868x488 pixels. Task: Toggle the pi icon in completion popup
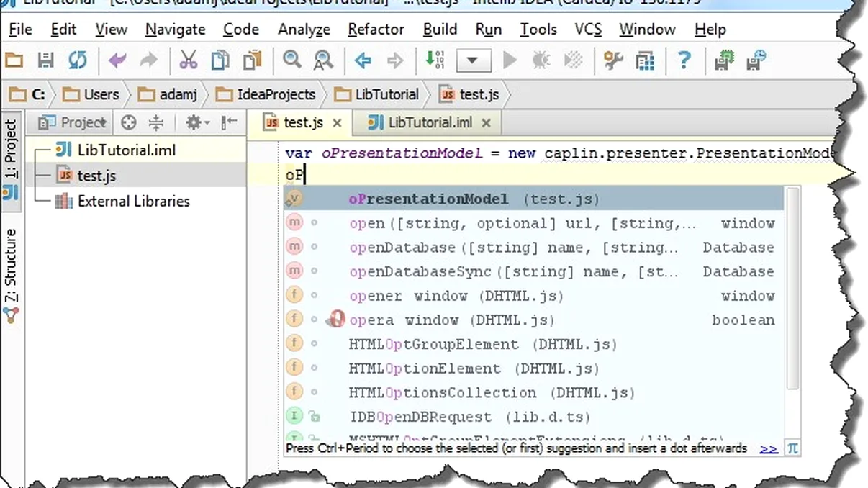pos(792,448)
